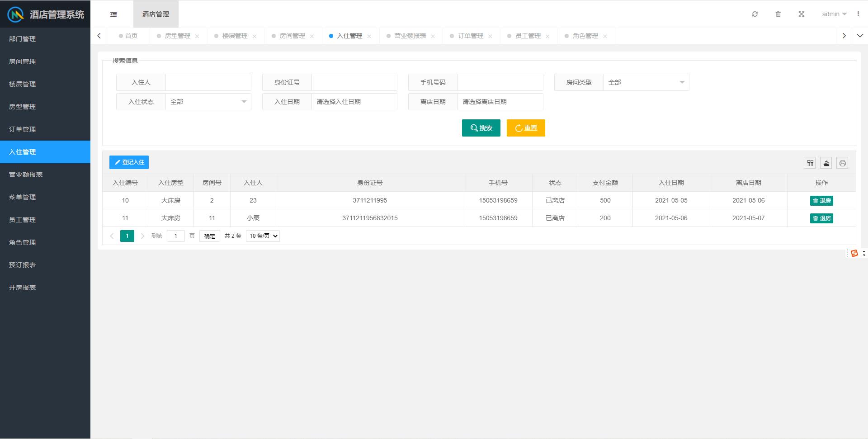Open the 入住日期 date picker field
Image resolution: width=868 pixels, height=439 pixels.
(x=354, y=102)
